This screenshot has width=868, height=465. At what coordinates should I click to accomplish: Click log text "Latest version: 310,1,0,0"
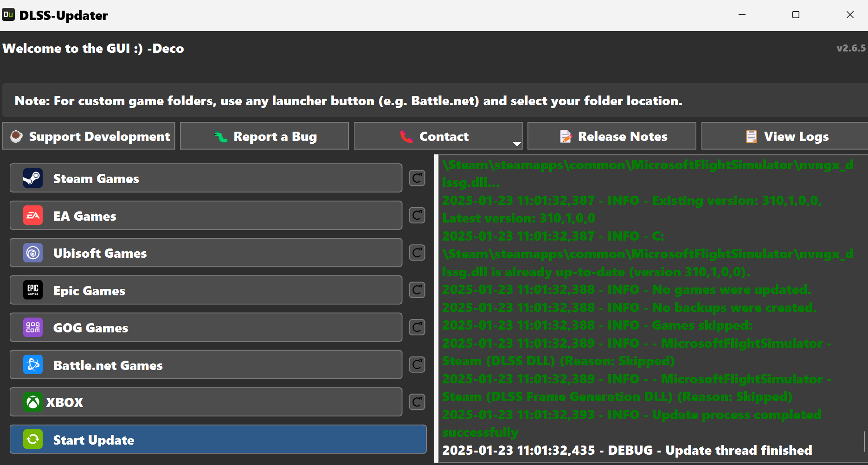pos(519,218)
